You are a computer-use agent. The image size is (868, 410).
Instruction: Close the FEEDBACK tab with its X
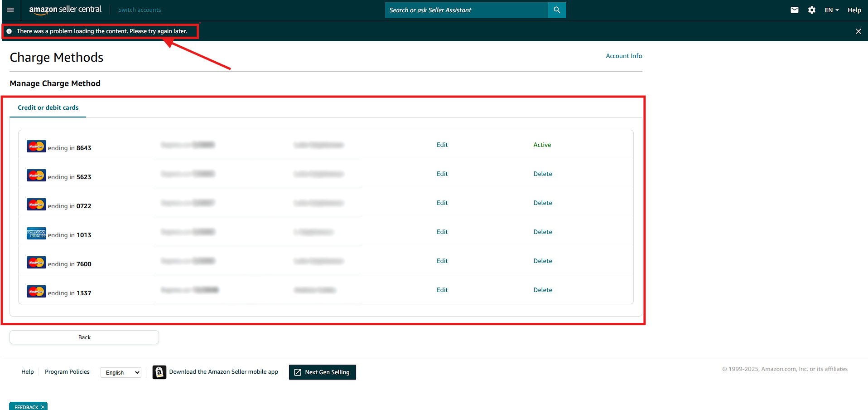tap(43, 407)
